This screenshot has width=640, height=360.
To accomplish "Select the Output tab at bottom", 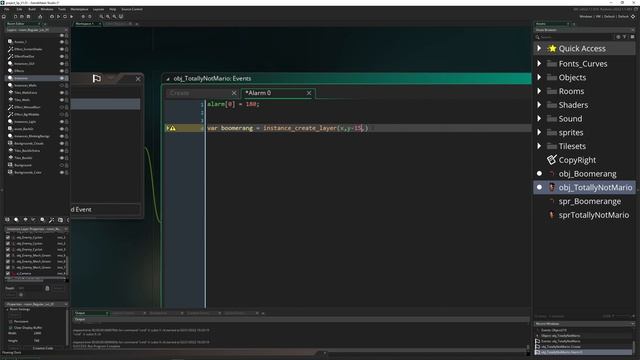I will pos(80,313).
